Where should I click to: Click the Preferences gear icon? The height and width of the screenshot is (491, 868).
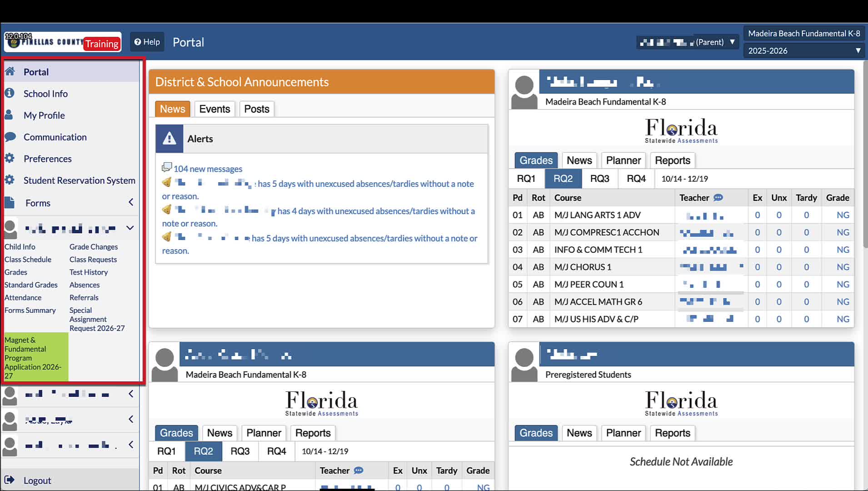(10, 158)
